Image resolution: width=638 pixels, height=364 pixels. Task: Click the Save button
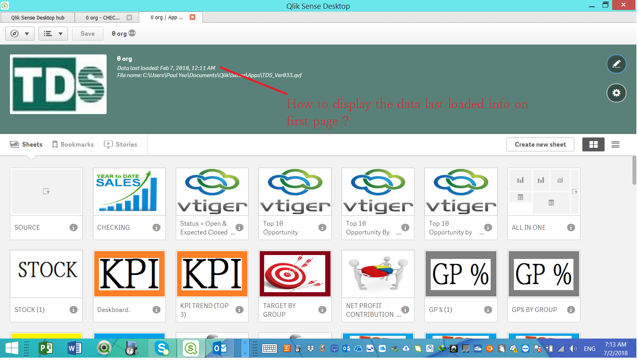[x=88, y=34]
